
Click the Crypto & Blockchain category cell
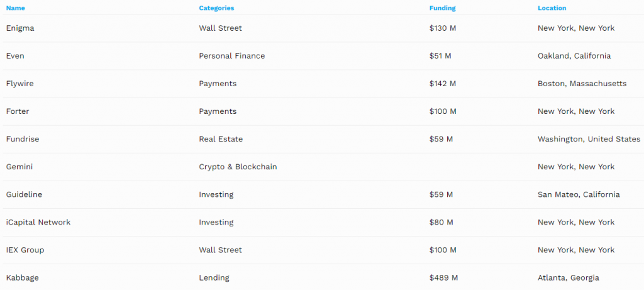coord(238,167)
